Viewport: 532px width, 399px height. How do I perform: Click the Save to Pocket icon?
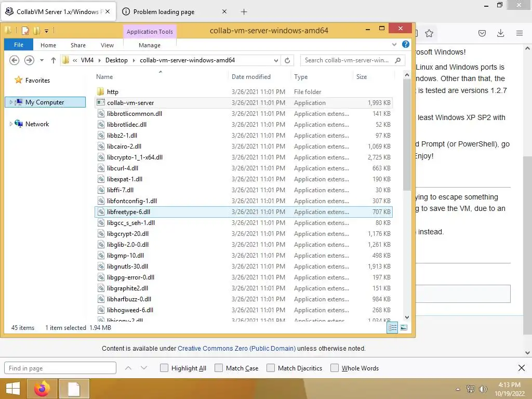pos(482,33)
